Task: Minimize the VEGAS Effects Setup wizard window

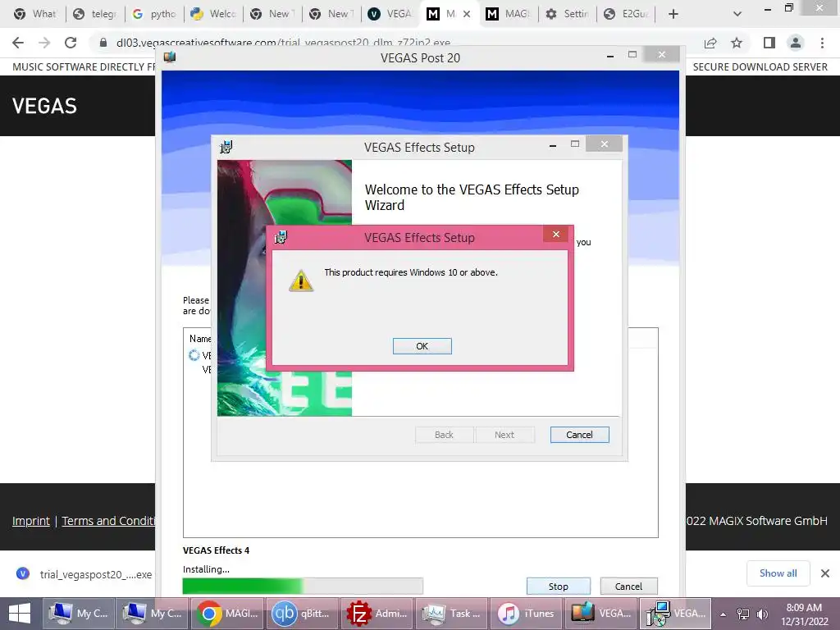Action: pos(552,144)
